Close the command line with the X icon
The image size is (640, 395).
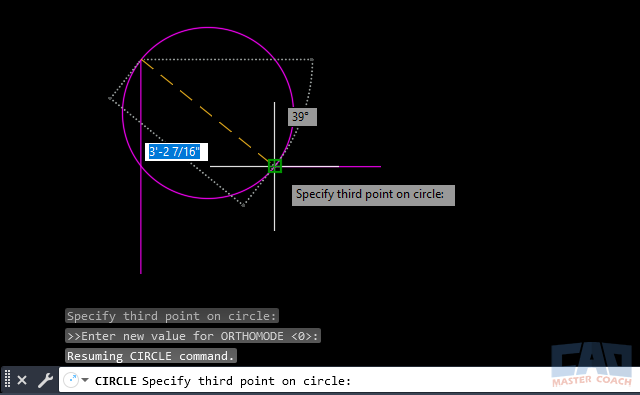[22, 381]
